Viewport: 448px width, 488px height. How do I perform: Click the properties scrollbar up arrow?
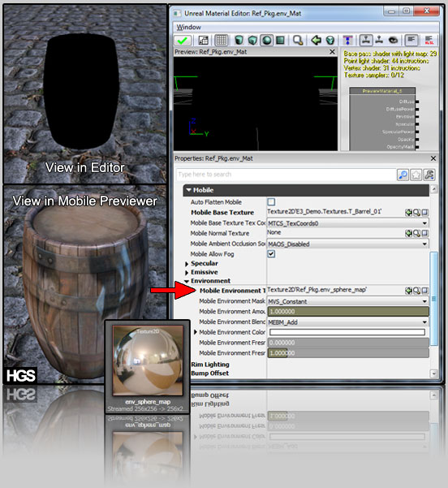tap(433, 188)
